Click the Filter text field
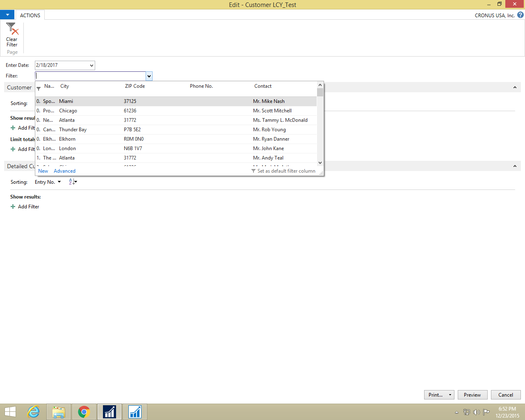 [90, 76]
